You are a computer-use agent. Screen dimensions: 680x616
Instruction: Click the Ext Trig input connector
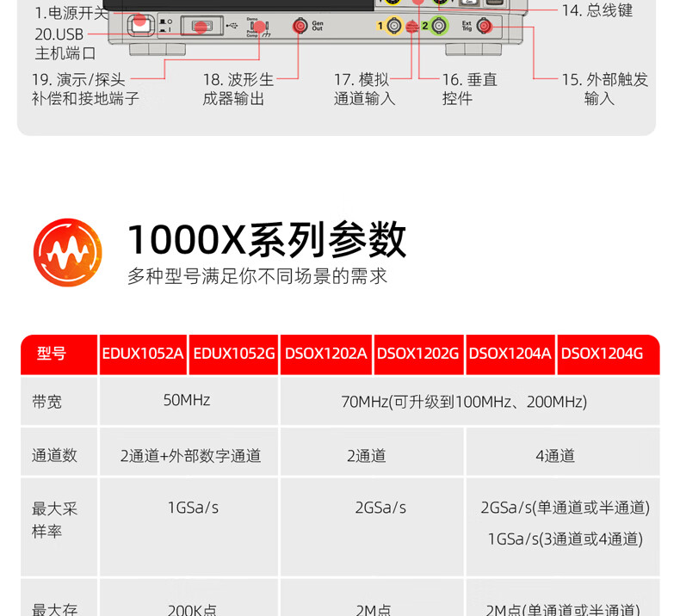[x=484, y=27]
